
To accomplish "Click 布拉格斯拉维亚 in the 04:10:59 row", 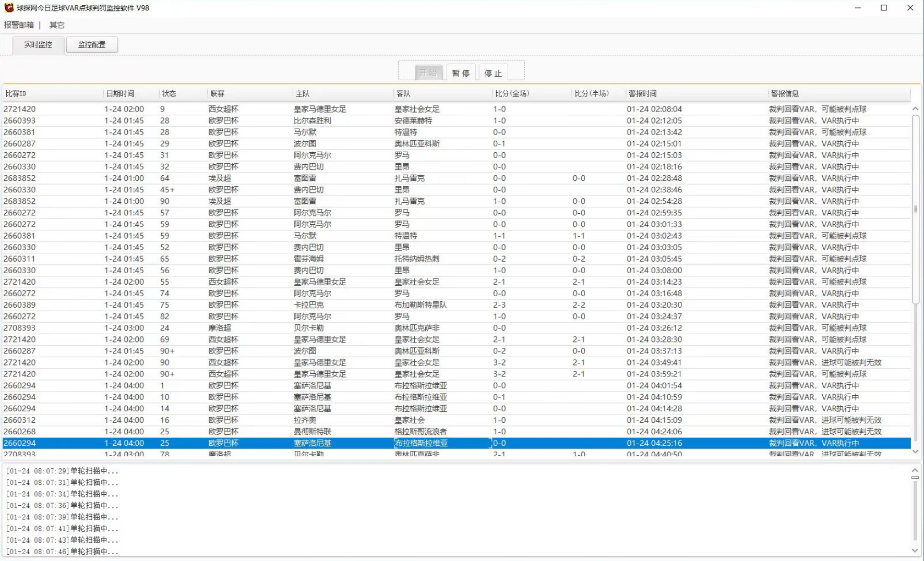I will point(421,397).
